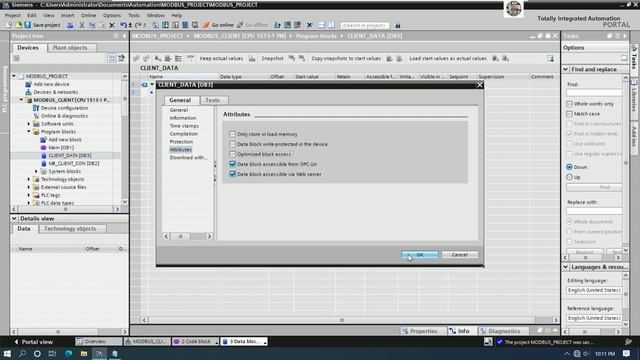
Task: Open the Project menu
Action: pyautogui.click(x=13, y=15)
